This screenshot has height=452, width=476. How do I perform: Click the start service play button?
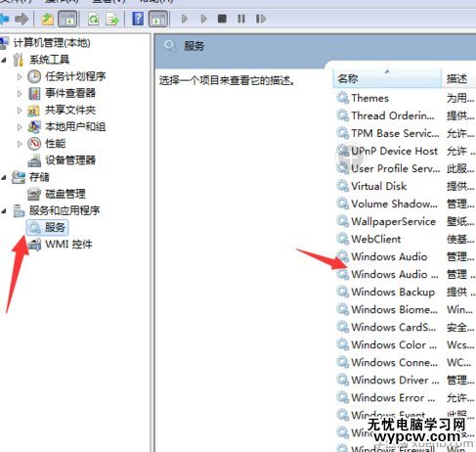(x=185, y=19)
